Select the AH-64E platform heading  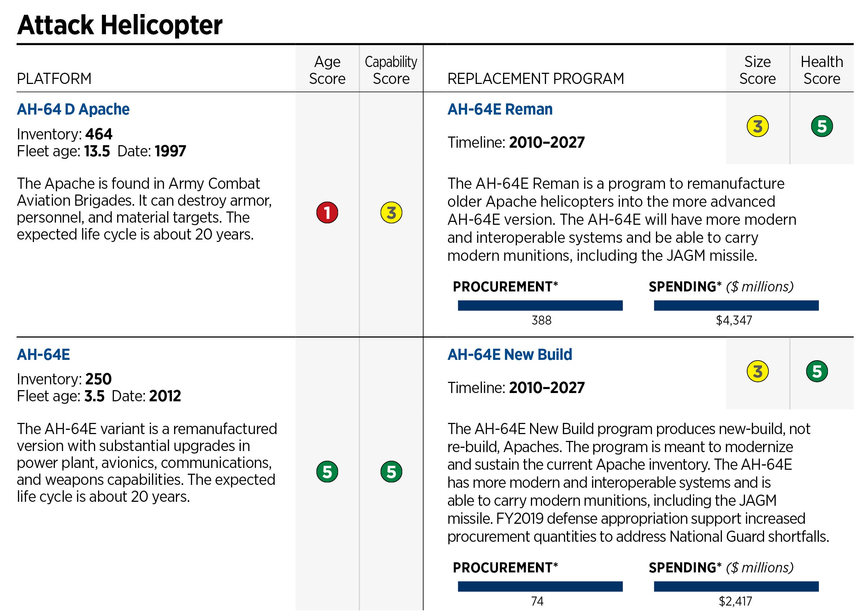click(x=43, y=355)
